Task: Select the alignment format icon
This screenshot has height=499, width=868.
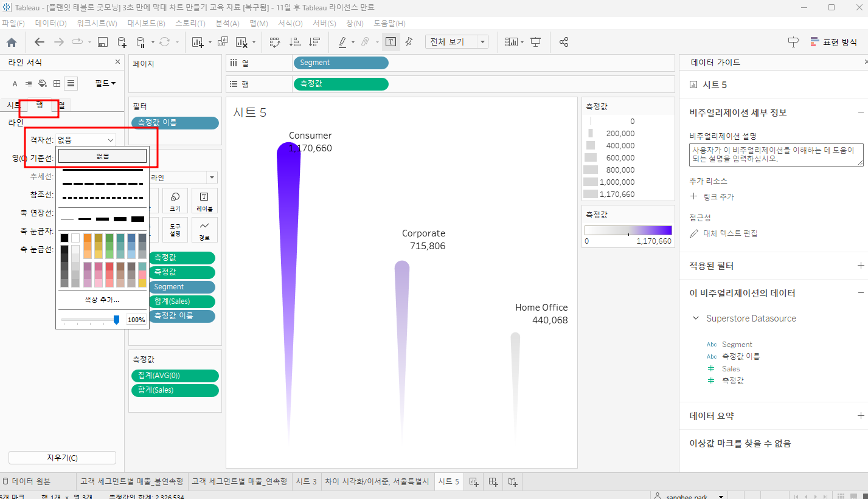Action: [x=29, y=83]
